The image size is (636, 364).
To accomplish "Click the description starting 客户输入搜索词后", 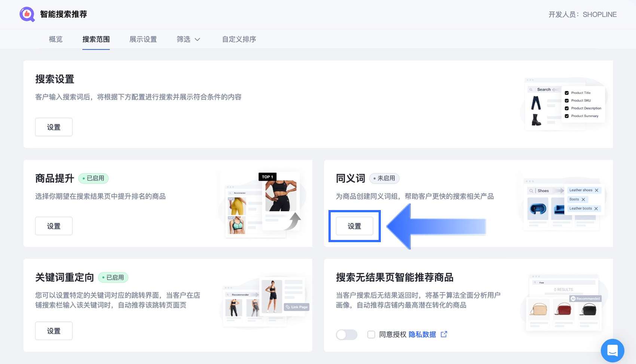I will [x=138, y=97].
